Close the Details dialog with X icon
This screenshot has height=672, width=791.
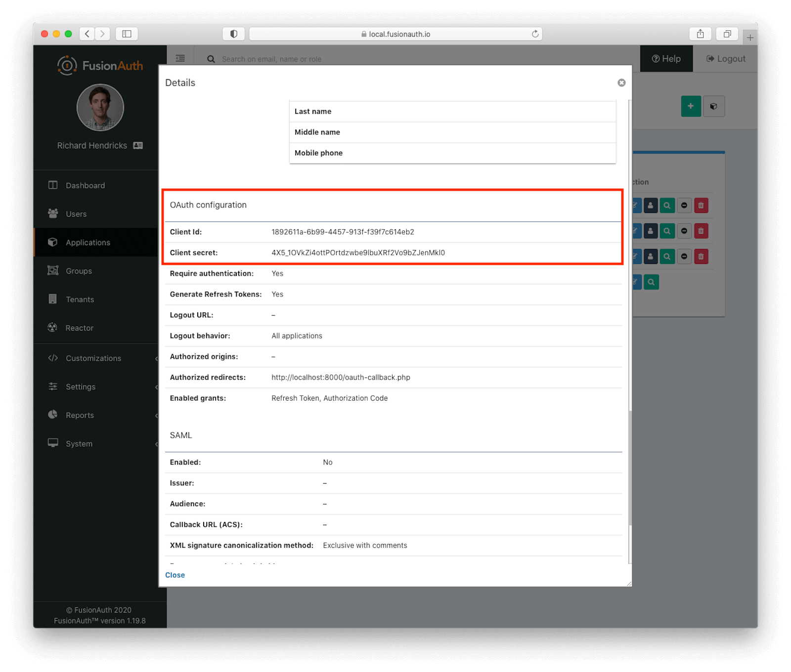pos(621,83)
